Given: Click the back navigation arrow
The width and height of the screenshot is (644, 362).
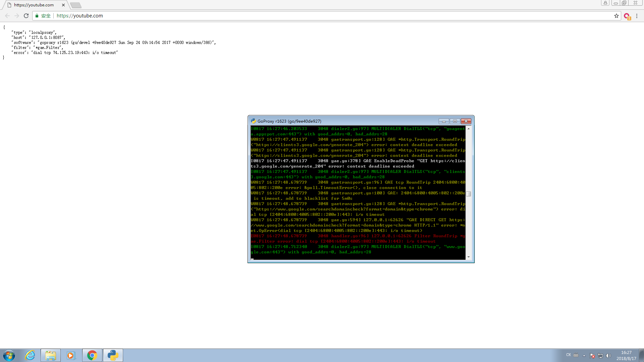Looking at the screenshot, I should (x=7, y=16).
